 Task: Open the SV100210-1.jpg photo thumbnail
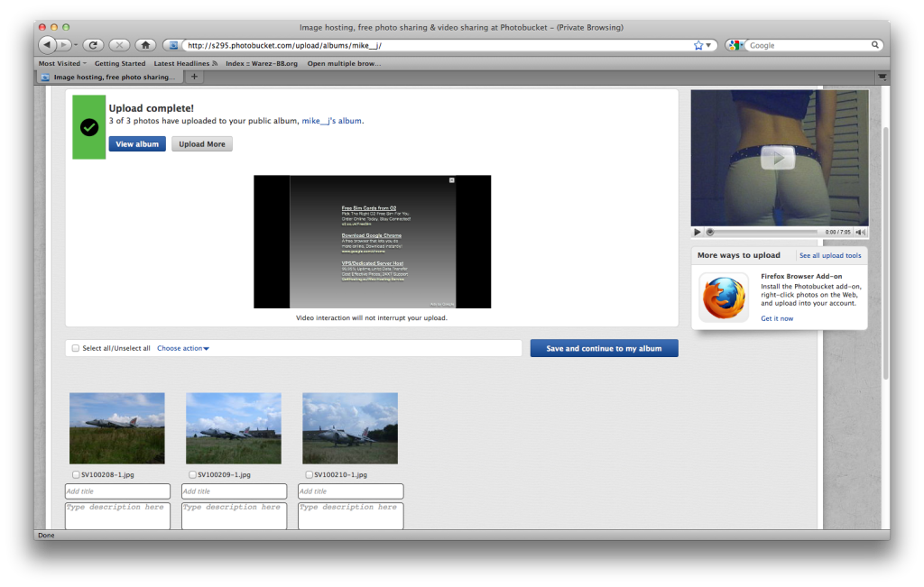350,428
